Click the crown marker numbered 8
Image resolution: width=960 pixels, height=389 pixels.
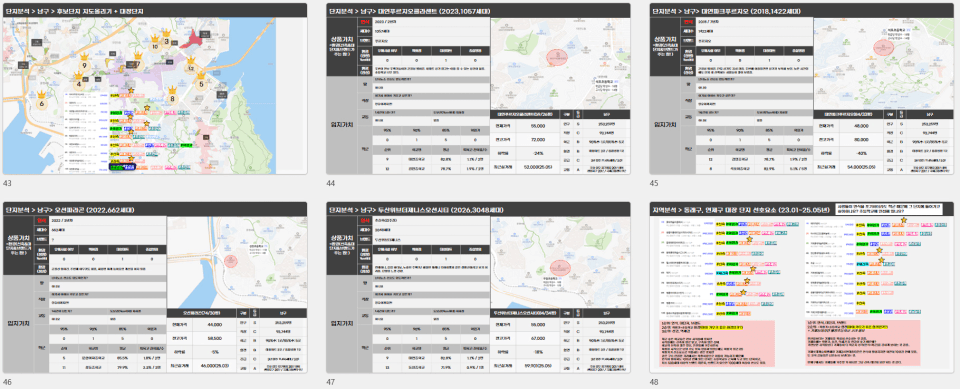(173, 95)
